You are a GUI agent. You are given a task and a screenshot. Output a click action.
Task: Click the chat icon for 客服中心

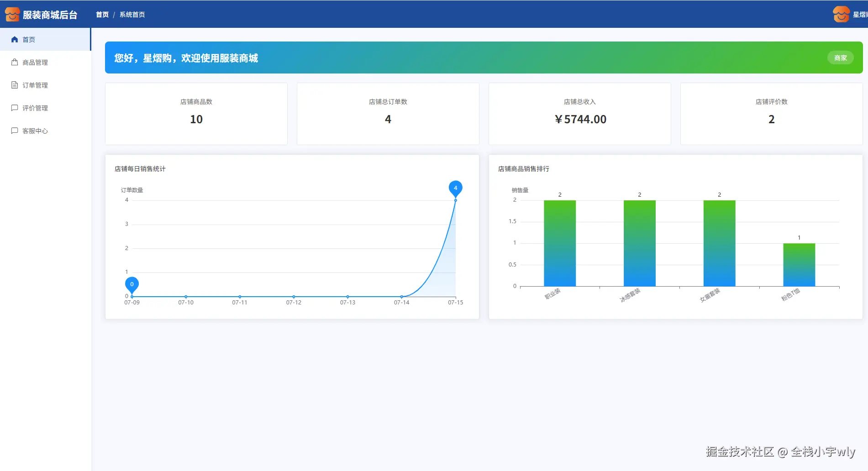click(15, 131)
